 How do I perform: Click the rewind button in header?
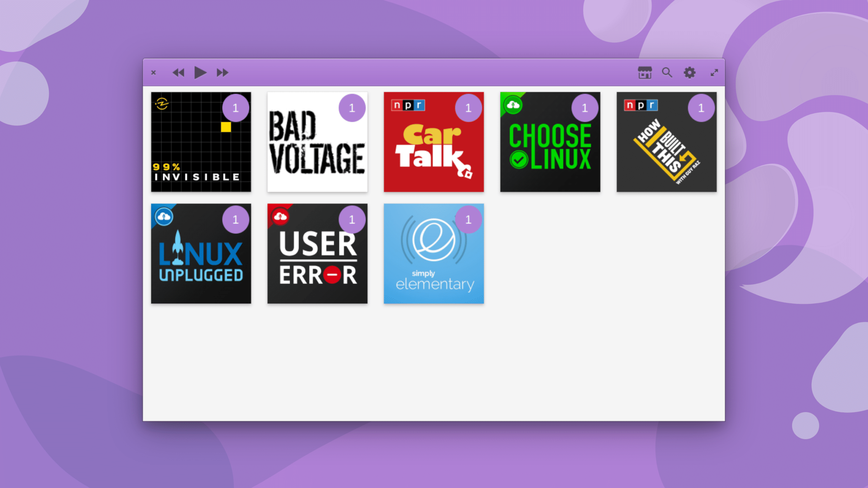(178, 73)
